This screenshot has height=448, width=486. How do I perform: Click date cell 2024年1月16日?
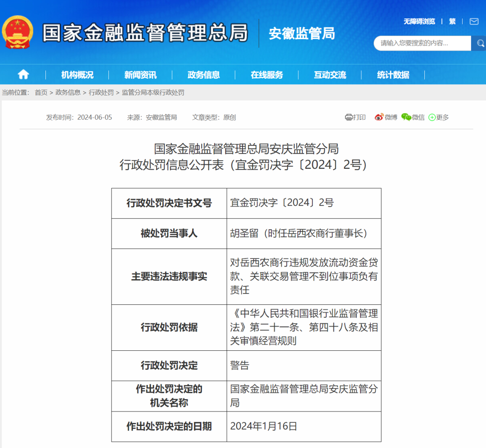coord(304,426)
